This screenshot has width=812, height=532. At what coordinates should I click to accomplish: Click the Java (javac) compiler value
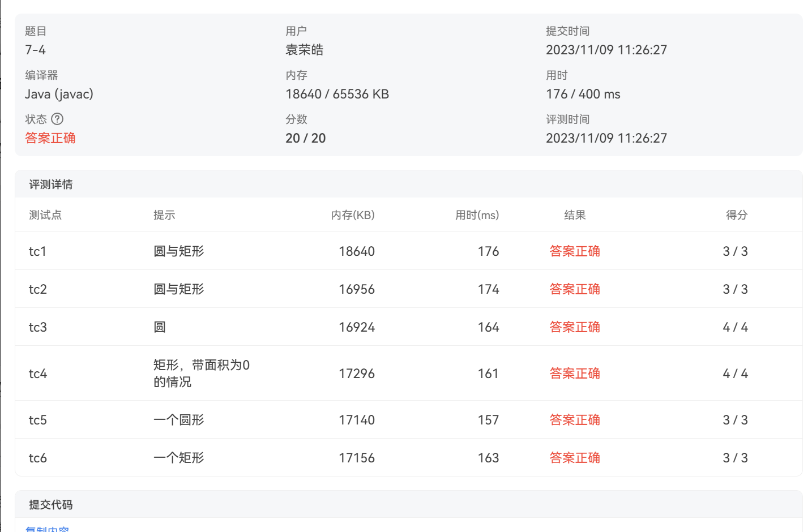click(x=59, y=94)
